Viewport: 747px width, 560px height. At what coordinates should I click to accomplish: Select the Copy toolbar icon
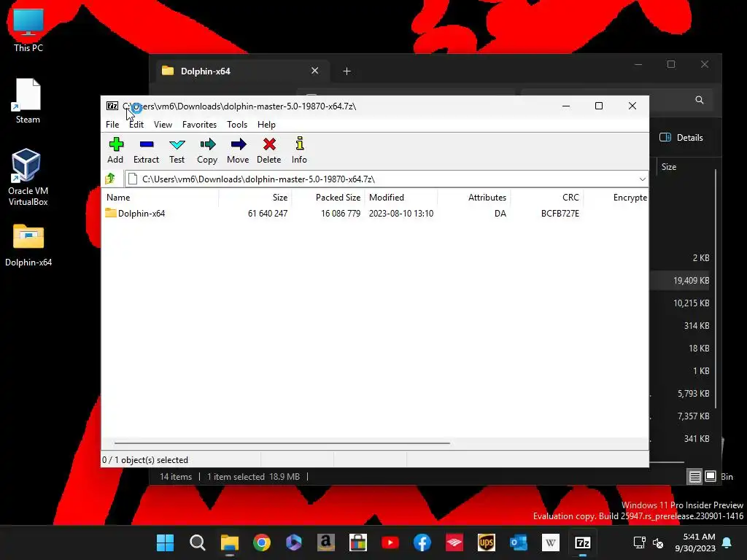(207, 150)
